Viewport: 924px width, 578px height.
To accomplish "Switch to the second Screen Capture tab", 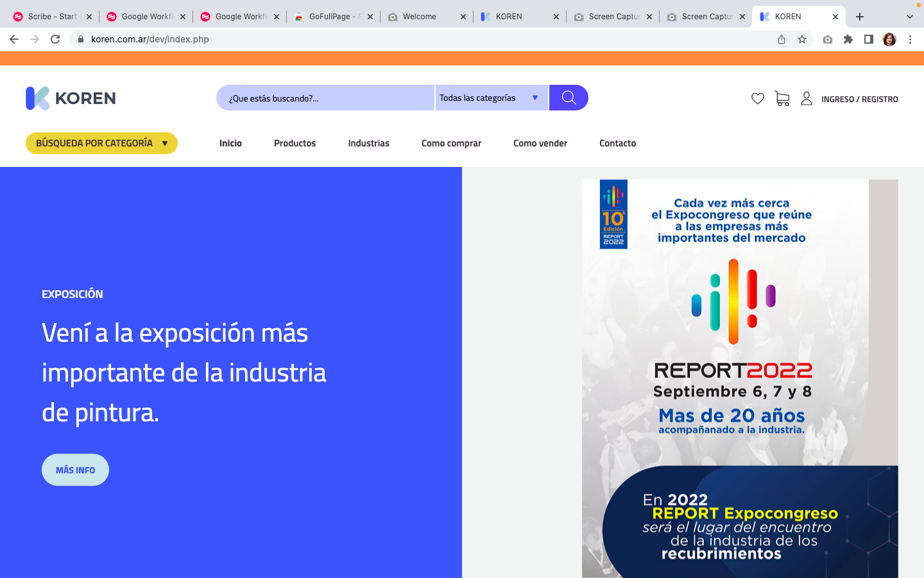I will pyautogui.click(x=707, y=17).
